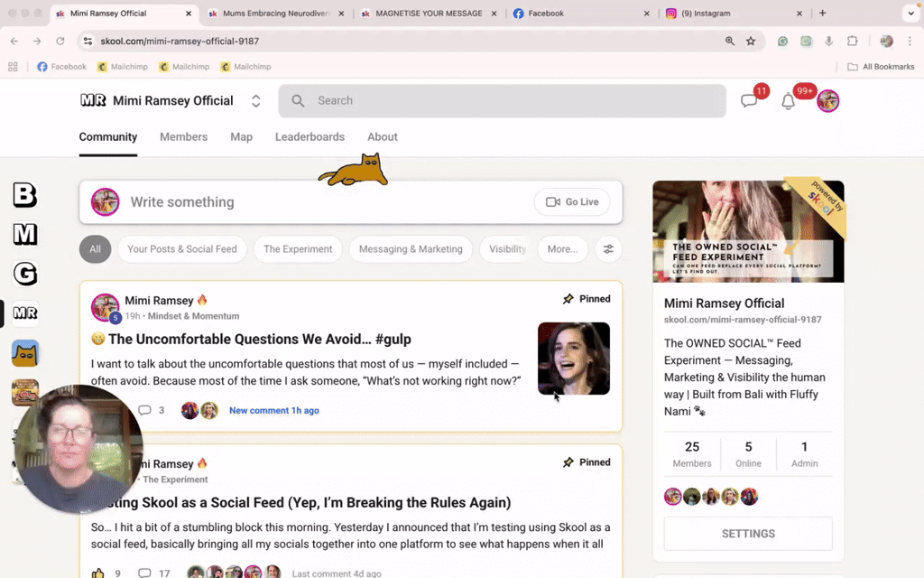924x578 pixels.
Task: Open a new browser tab with plus icon
Action: pyautogui.click(x=823, y=13)
